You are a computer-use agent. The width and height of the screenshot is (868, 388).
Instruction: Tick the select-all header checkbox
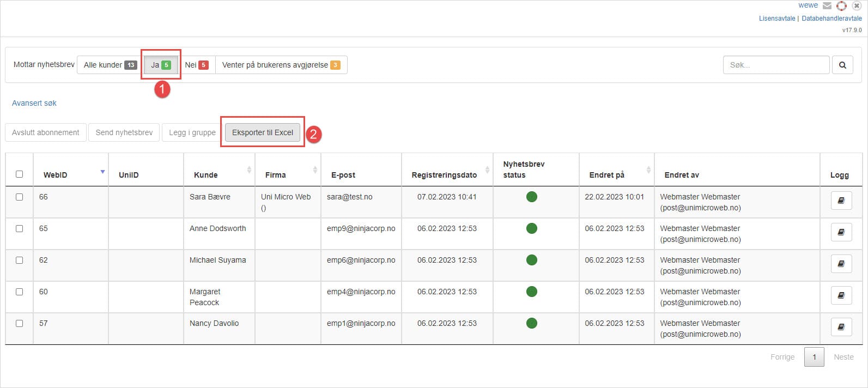coord(20,174)
